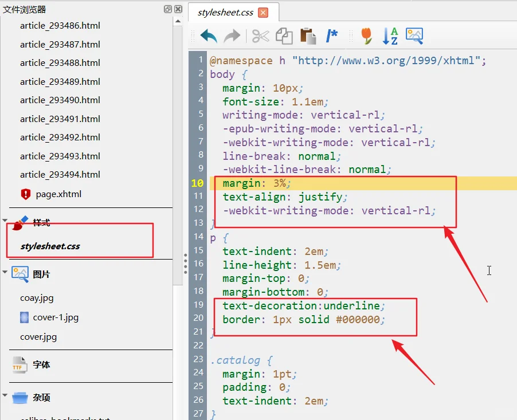This screenshot has height=420, width=517.
Task: Click line number 23 in the gutter
Action: [x=198, y=359]
